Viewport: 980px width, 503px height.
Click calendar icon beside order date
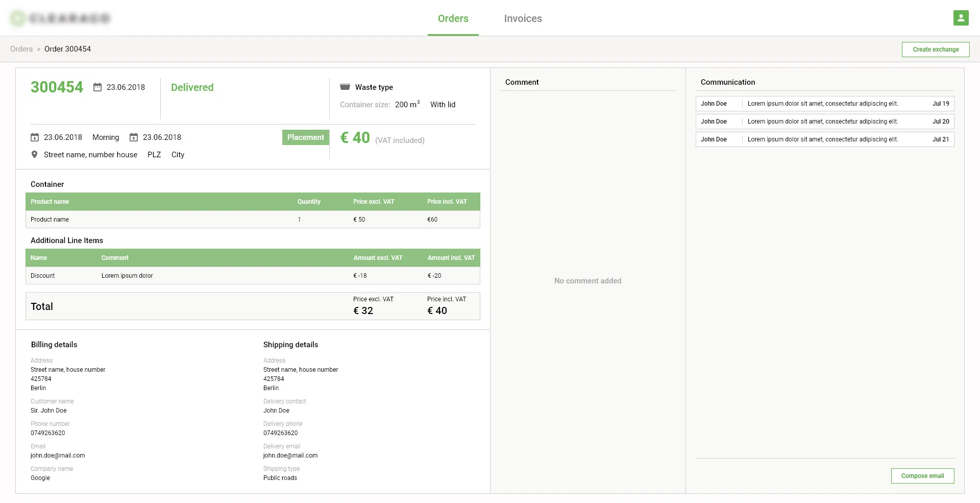[x=97, y=87]
